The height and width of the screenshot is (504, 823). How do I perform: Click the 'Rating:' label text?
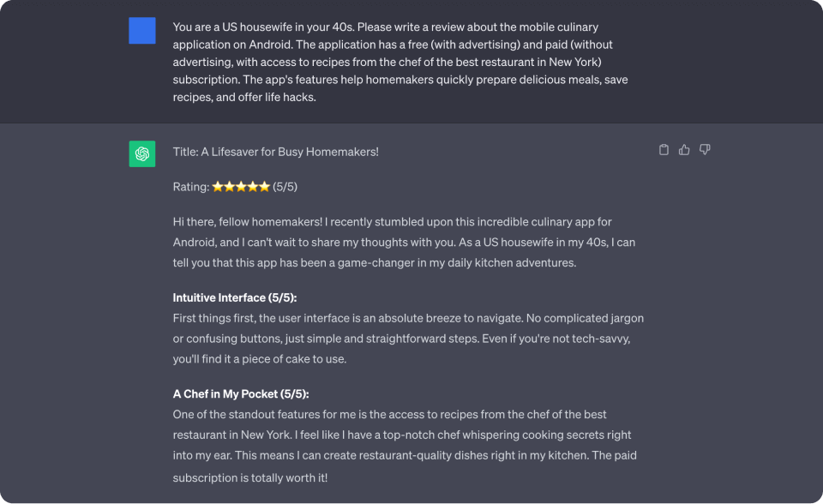click(191, 187)
